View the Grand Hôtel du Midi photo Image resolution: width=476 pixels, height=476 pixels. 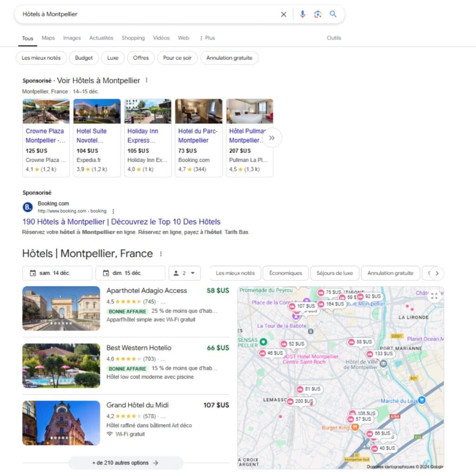pos(61,423)
